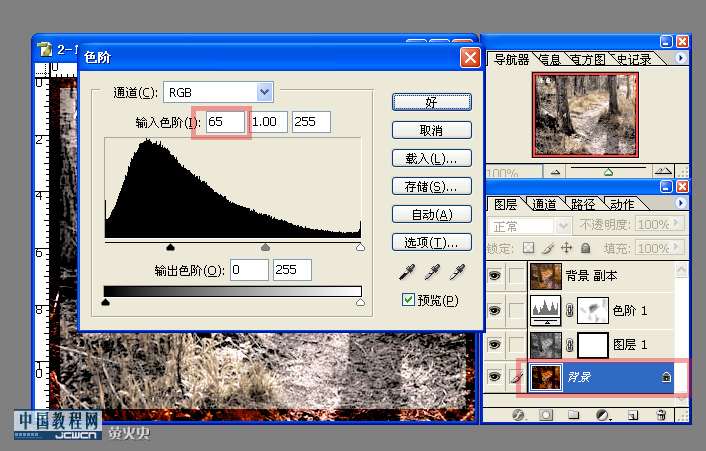
Task: Hide the 背景 layer eye
Action: (495, 376)
